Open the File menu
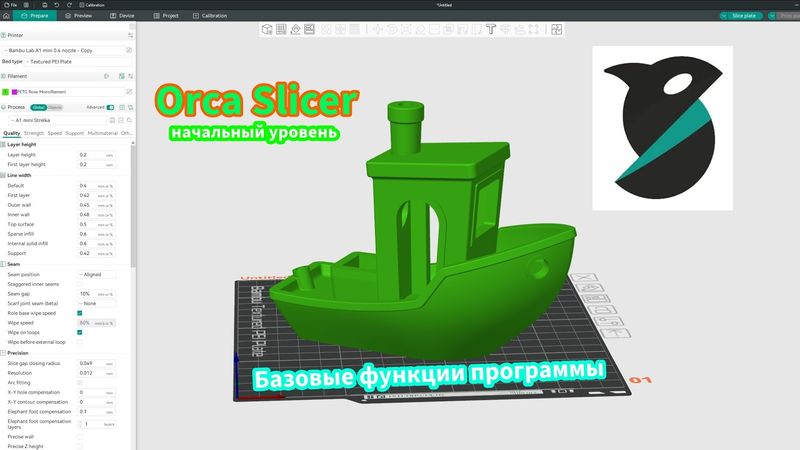Screen dimensions: 800x450 point(10,5)
